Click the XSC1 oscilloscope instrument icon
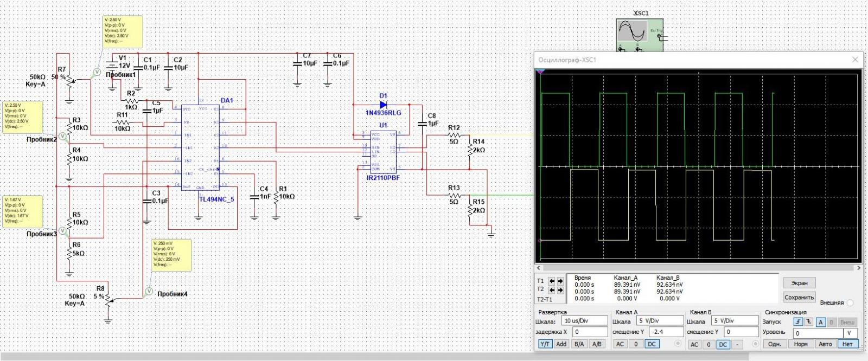The image size is (868, 361). pos(639,35)
